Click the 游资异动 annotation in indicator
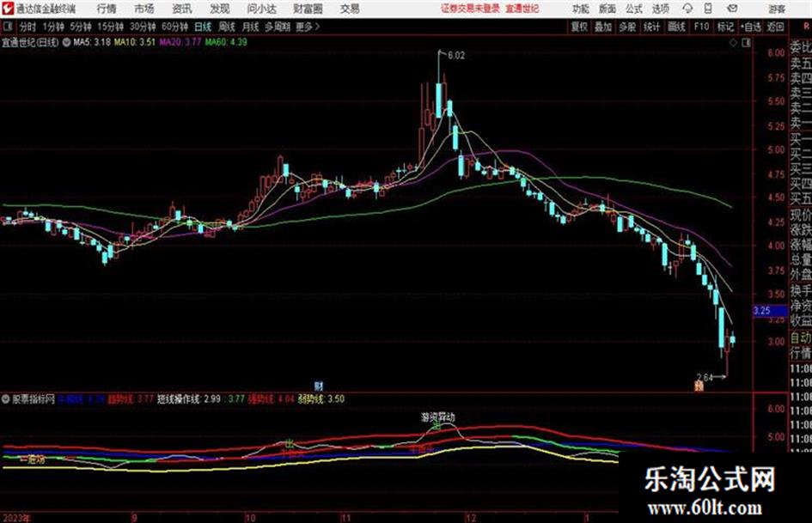This screenshot has width=812, height=523. pyautogui.click(x=438, y=417)
